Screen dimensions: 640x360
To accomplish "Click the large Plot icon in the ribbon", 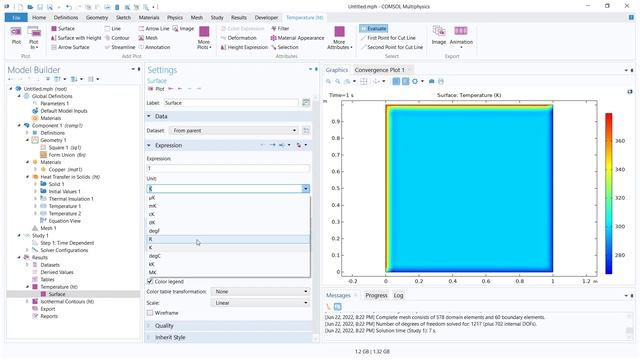I will (x=16, y=36).
